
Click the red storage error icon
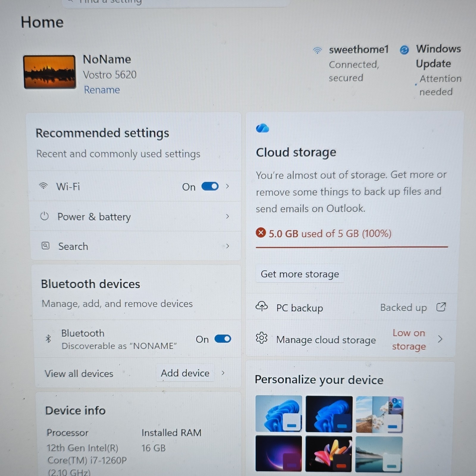pos(261,232)
